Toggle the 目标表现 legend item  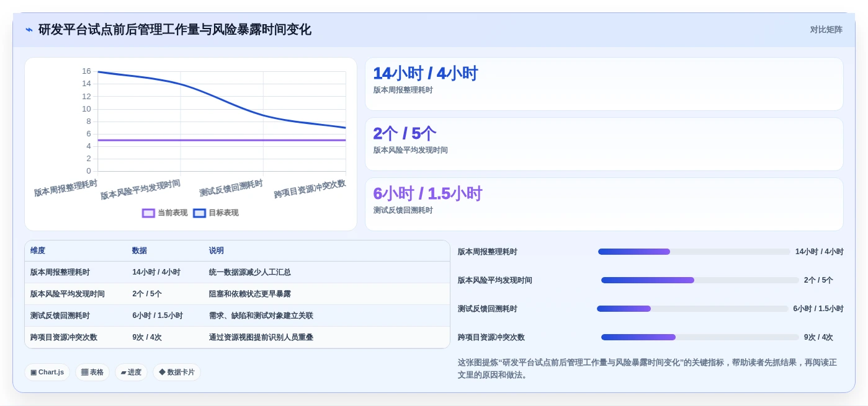pos(216,213)
